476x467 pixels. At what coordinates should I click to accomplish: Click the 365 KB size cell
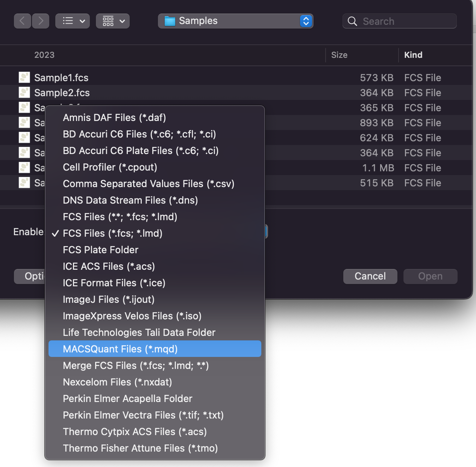click(376, 108)
